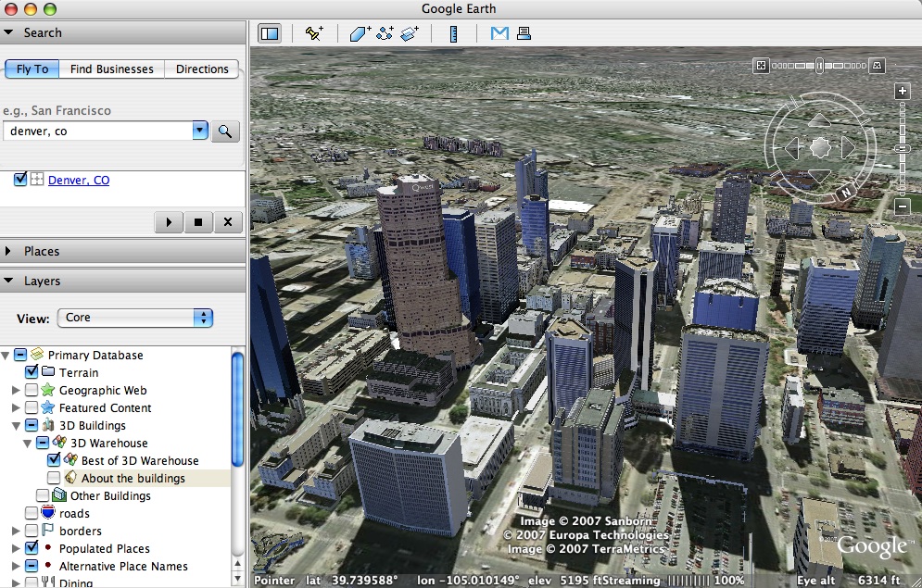Check the roads layer checkbox
The image size is (922, 588).
click(32, 513)
